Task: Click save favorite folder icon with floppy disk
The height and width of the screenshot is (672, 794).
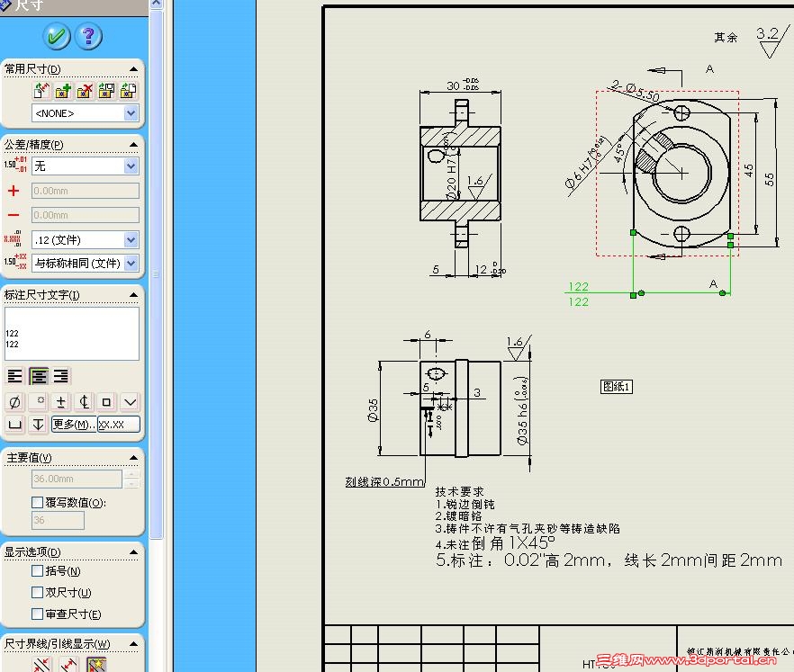Action: point(106,91)
